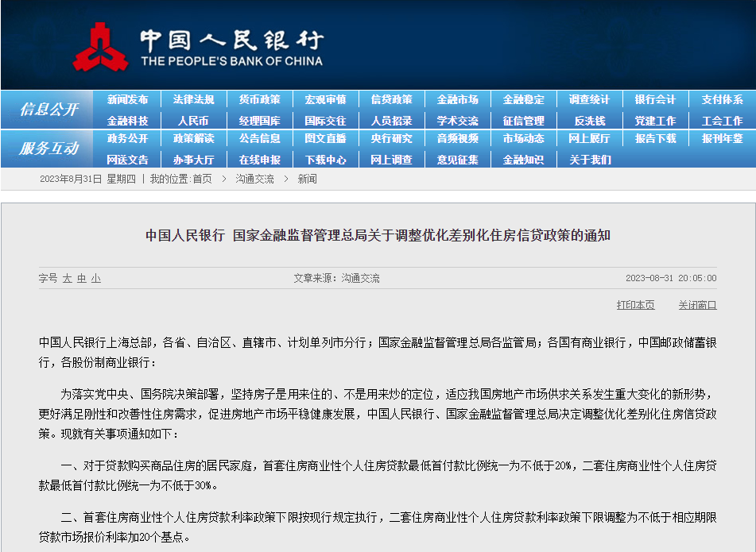Go to 工会工作 section

(722, 121)
